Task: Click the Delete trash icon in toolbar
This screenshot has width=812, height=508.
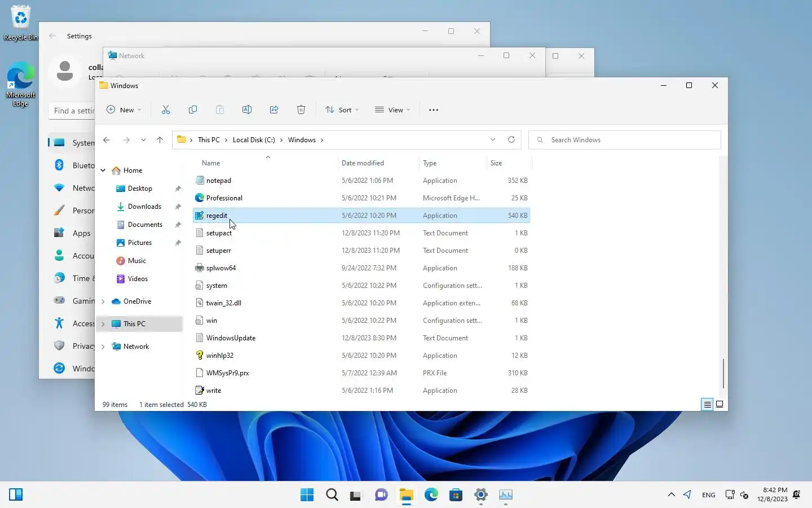Action: pos(301,110)
